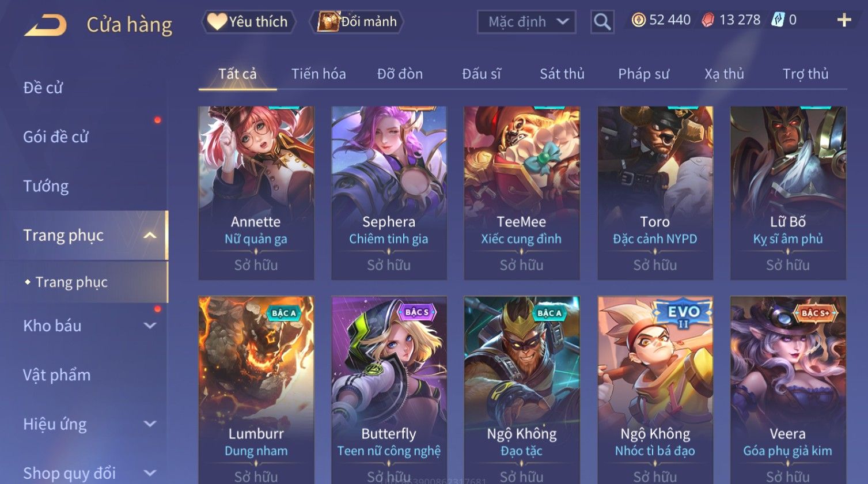Open search with the magnifier icon

coord(602,22)
